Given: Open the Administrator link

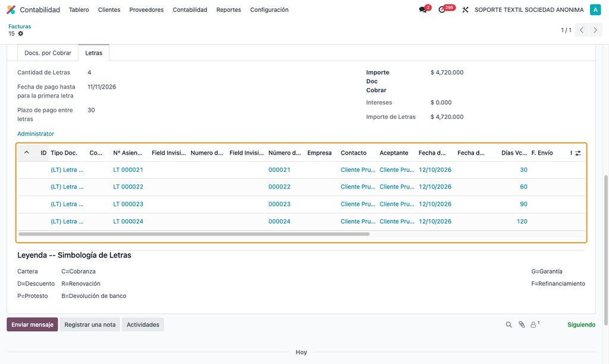Looking at the screenshot, I should pos(36,134).
